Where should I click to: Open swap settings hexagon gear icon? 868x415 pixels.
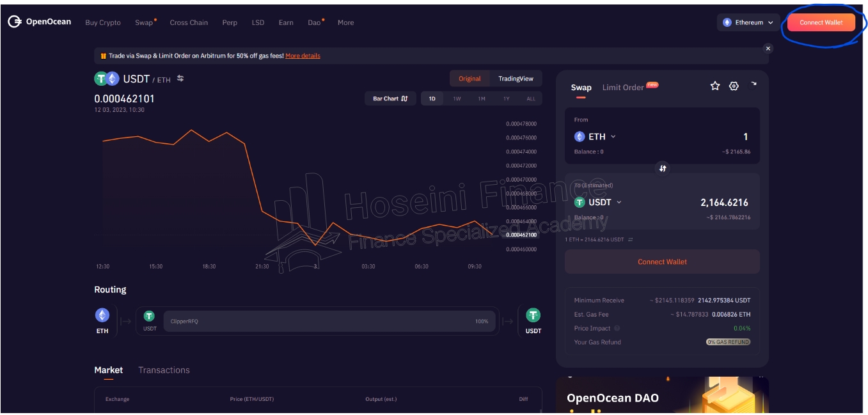coord(734,86)
